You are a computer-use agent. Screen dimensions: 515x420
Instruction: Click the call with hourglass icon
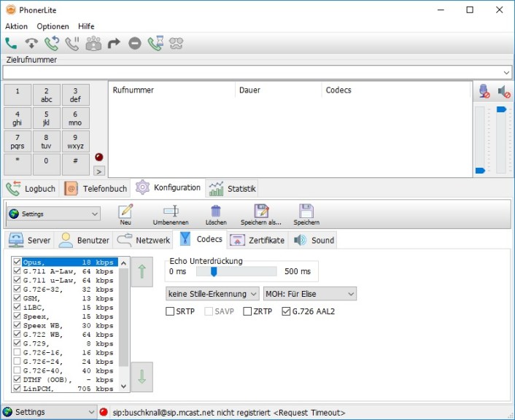pyautogui.click(x=155, y=43)
